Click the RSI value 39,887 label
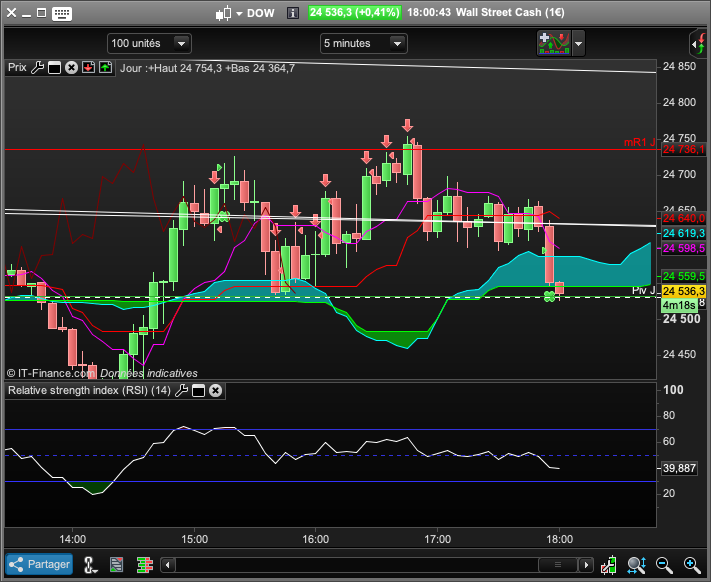 point(679,468)
